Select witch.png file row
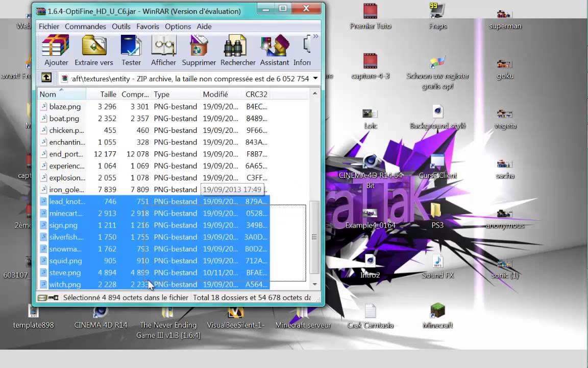The height and width of the screenshot is (368, 588). (154, 284)
